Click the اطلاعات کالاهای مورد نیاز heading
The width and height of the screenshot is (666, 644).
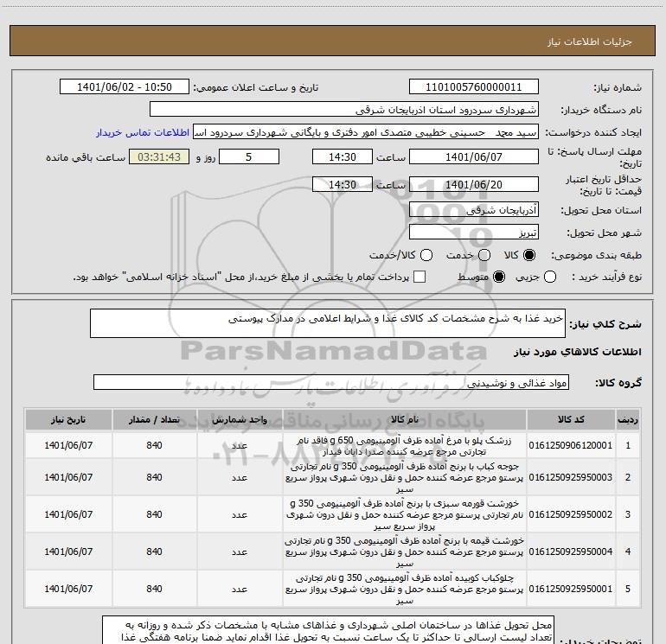[x=577, y=352]
